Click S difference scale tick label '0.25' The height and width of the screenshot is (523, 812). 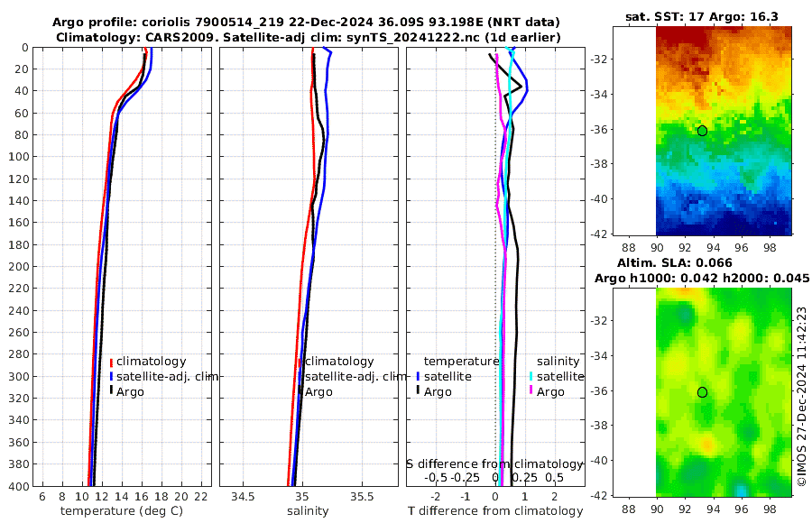525,477
